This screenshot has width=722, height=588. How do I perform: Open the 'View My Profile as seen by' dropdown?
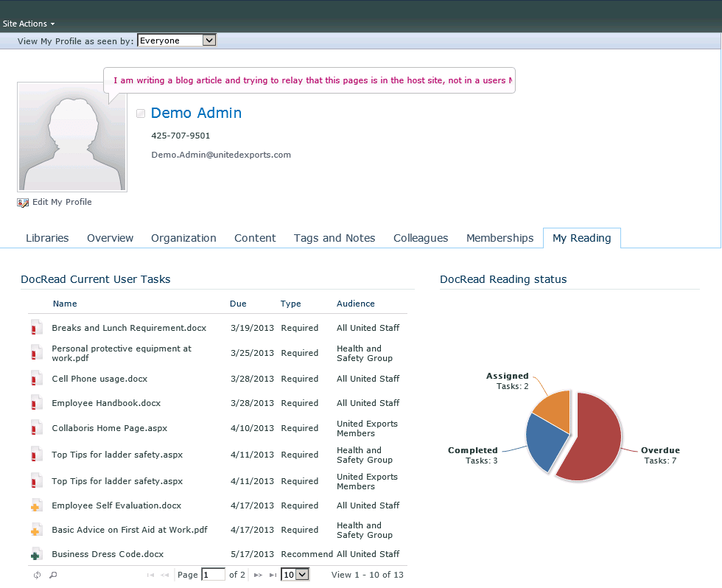click(x=209, y=41)
